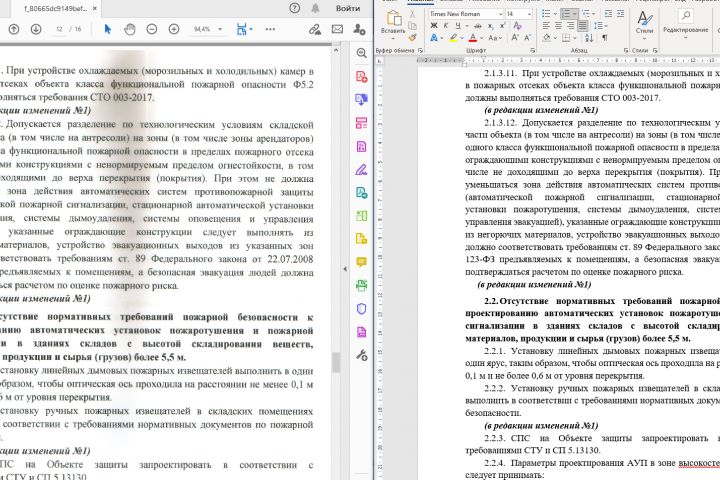Click the Copy icon in Word clipboard group
The height and width of the screenshot is (480, 720).
point(412,26)
